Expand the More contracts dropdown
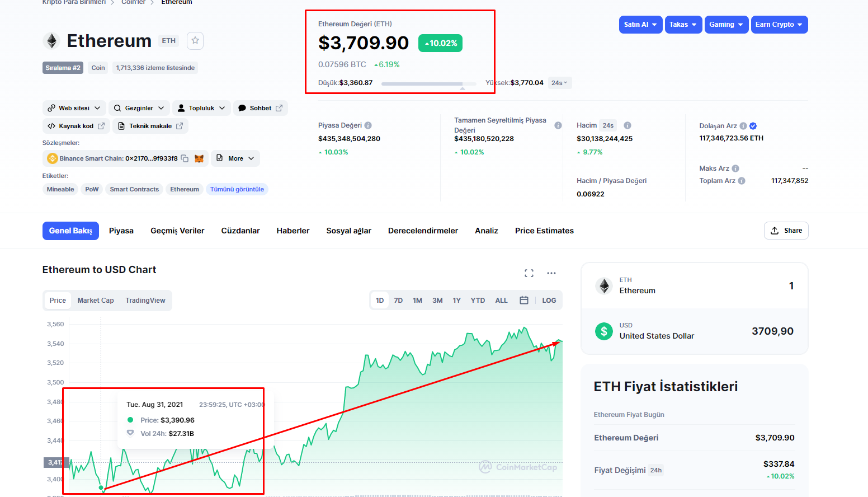Screen dimensions: 868x497 click(235, 158)
